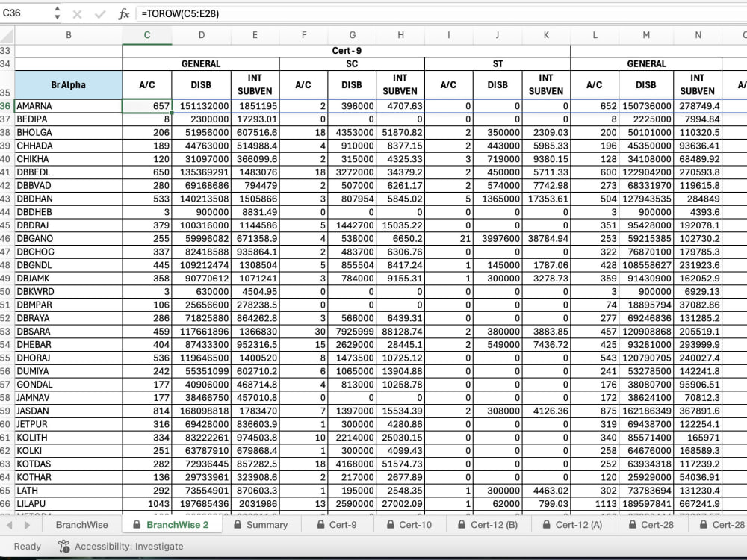Switch to the BranchWise sheet tab
This screenshot has width=747, height=560.
pyautogui.click(x=82, y=525)
